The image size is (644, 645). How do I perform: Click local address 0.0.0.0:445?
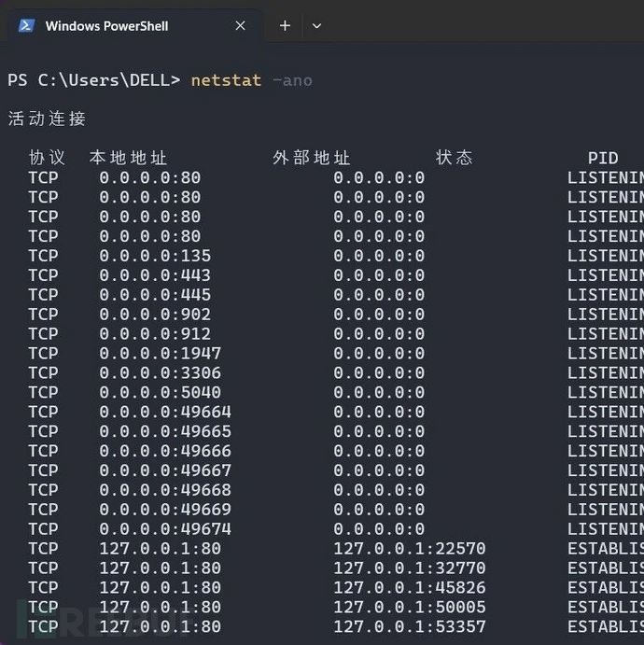point(155,295)
